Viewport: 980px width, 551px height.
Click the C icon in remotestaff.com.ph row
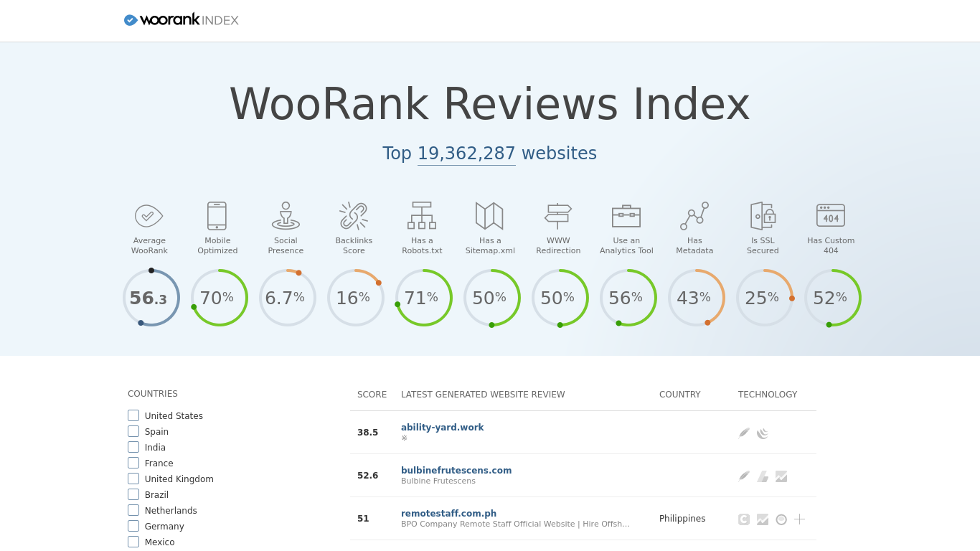pos(744,519)
